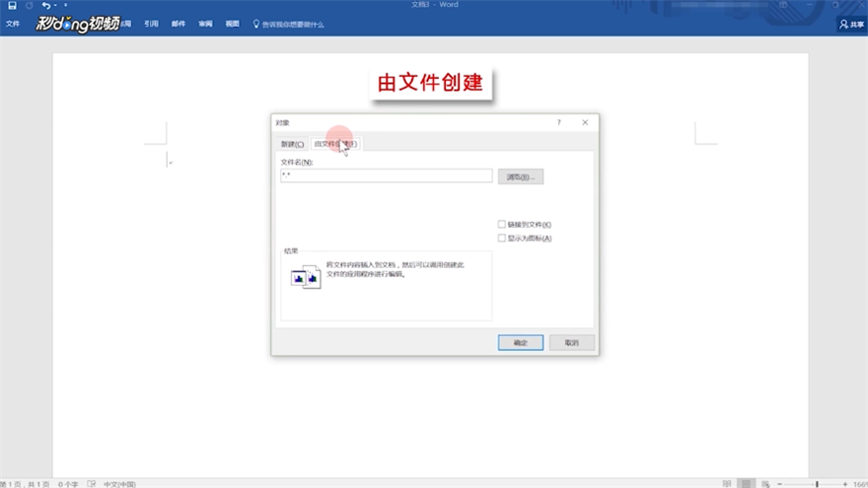
Task: Enable the 显示为图标(A) checkbox
Action: pyautogui.click(x=501, y=238)
